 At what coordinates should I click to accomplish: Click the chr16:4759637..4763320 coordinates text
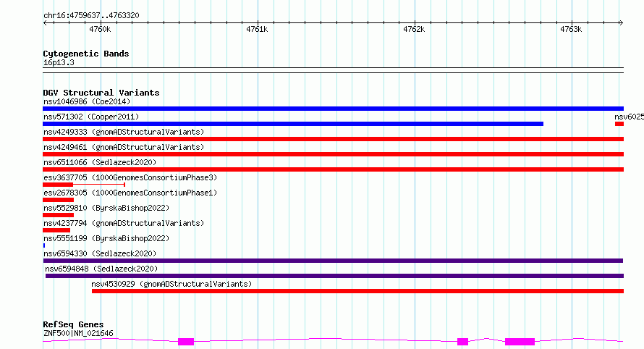pos(91,15)
